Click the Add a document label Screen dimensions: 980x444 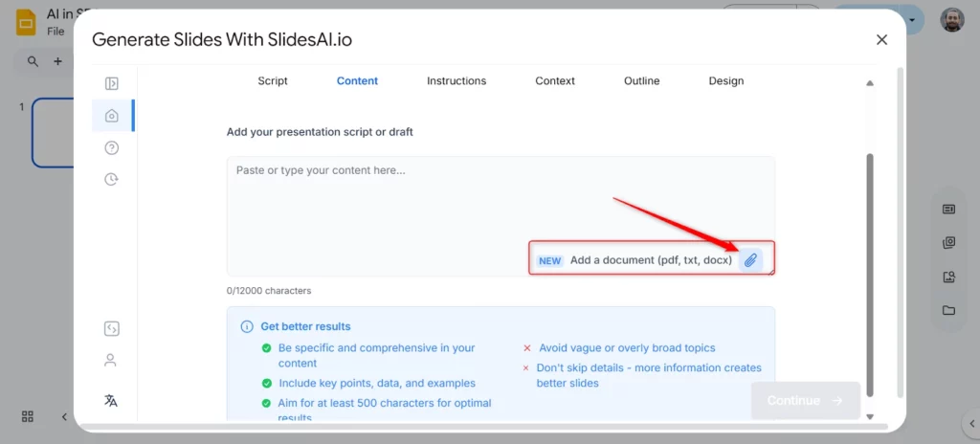tap(651, 260)
